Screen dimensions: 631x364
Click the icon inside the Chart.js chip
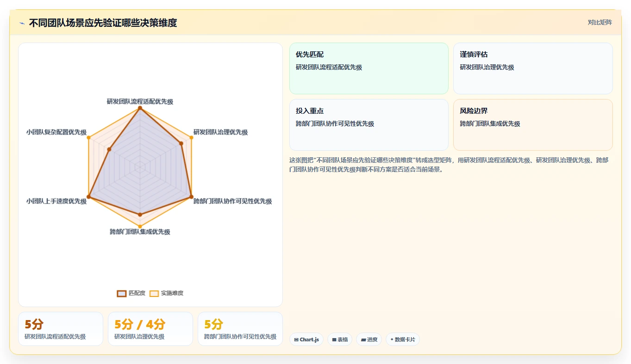296,339
